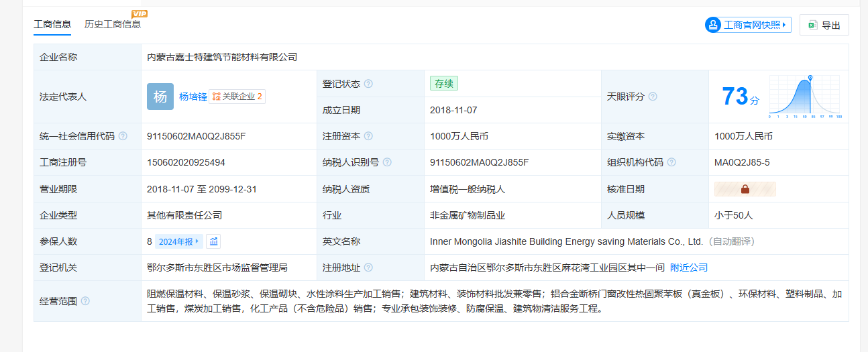Click the 天眼评分 score distribution chart
This screenshot has width=868, height=352.
[805, 97]
